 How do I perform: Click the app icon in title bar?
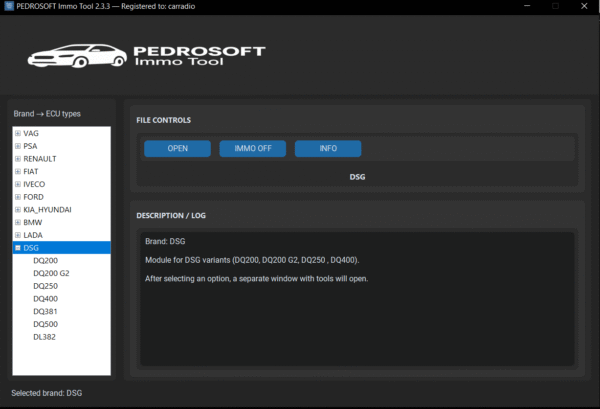pyautogui.click(x=9, y=6)
